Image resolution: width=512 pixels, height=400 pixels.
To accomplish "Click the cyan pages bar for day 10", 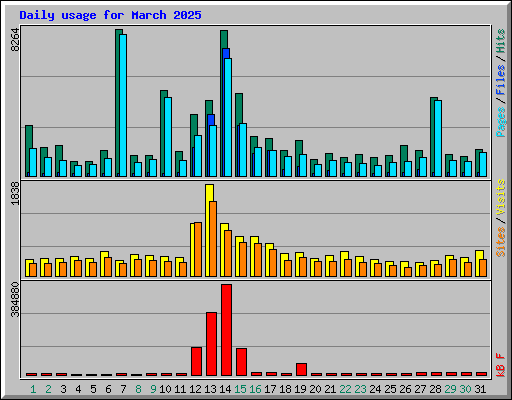I will point(168,137).
